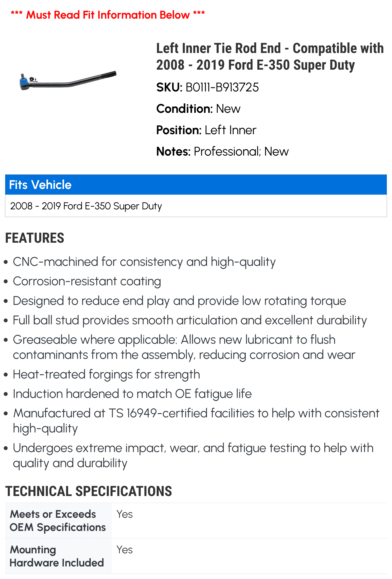Click the CNC-machined for consistency bullet

coord(144,262)
